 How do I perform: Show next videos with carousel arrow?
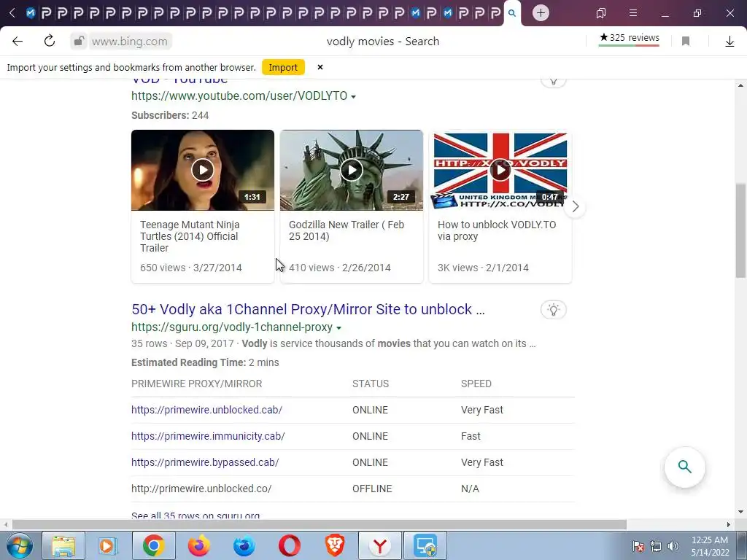(x=575, y=206)
